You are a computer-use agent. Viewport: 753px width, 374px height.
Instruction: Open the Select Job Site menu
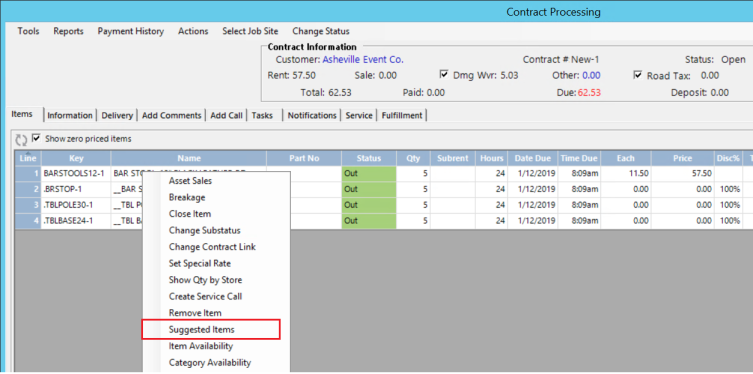click(x=250, y=31)
